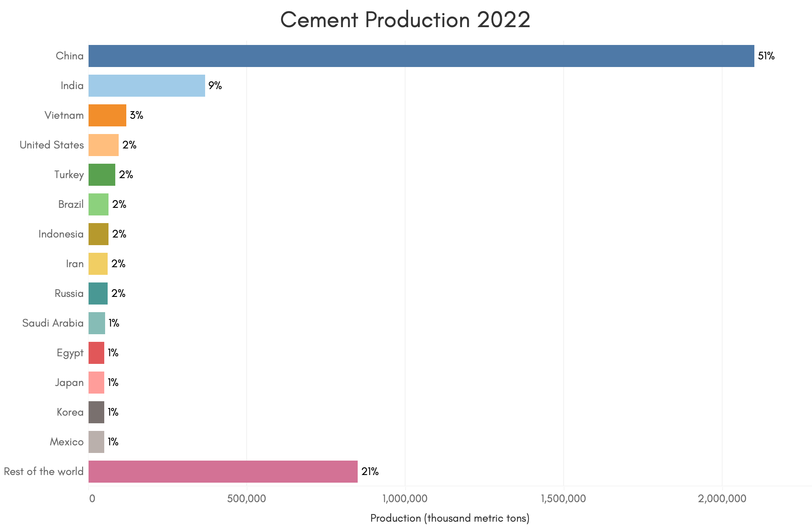
Task: Select the Indonesia category label
Action: coord(61,234)
